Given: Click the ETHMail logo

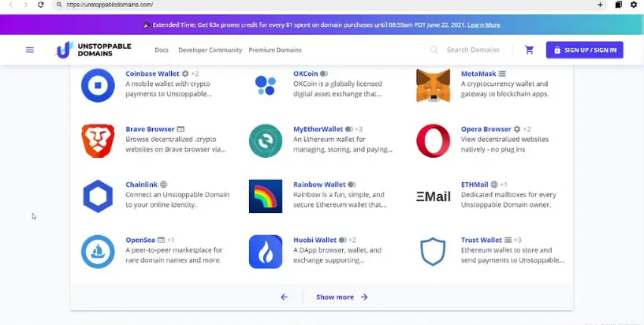Looking at the screenshot, I should pyautogui.click(x=433, y=196).
